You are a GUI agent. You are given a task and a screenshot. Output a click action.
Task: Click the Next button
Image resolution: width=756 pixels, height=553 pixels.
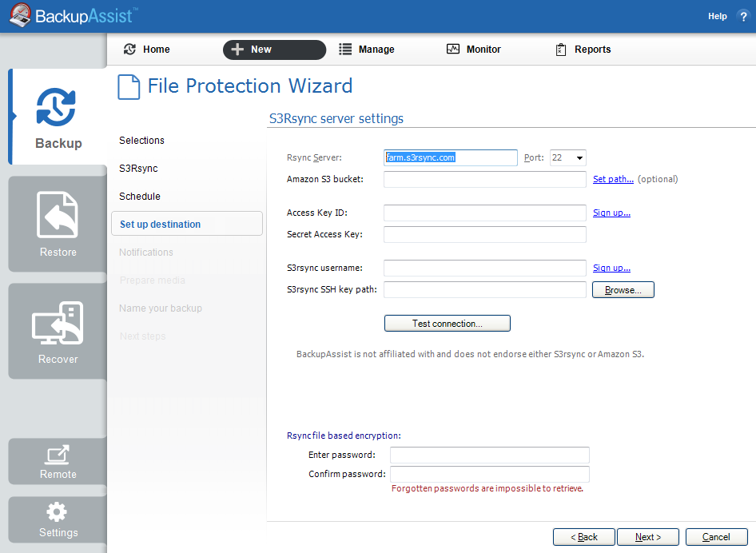pos(648,537)
